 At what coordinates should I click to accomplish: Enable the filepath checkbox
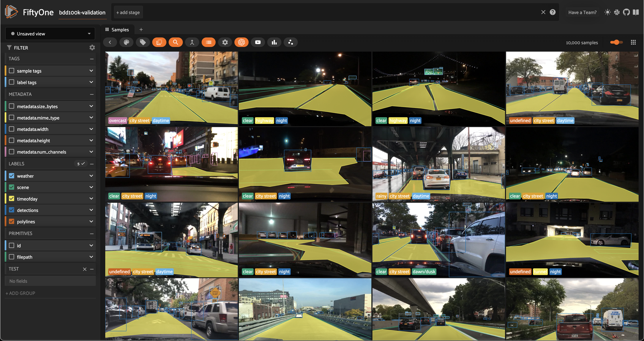(x=12, y=257)
